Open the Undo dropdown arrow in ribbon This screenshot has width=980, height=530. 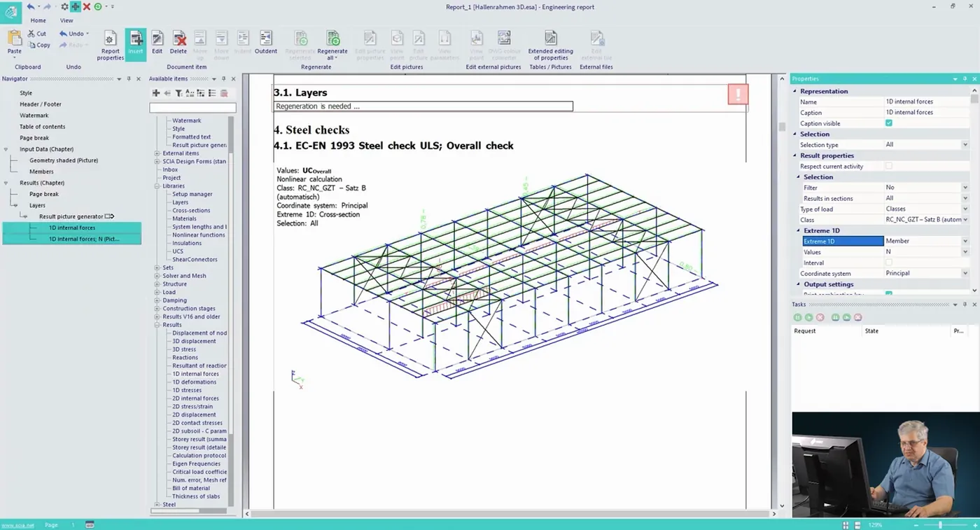87,34
